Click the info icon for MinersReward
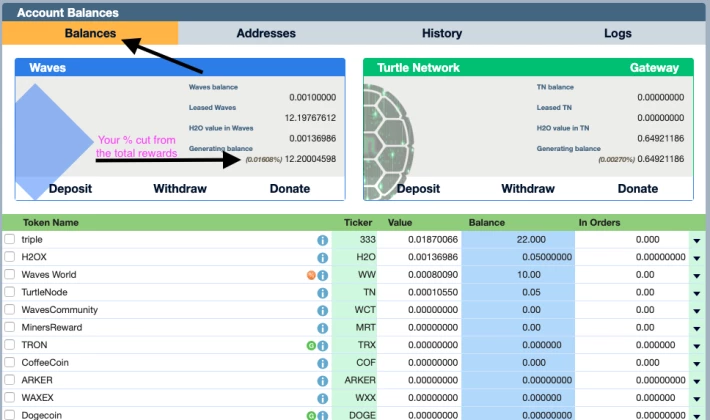This screenshot has width=710, height=420. tap(323, 328)
